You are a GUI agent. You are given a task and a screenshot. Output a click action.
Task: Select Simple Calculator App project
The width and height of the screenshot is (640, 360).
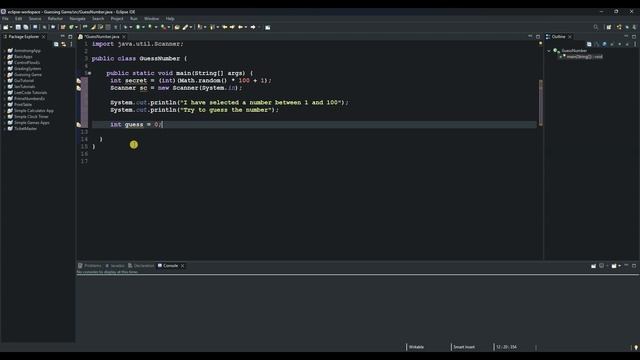(33, 111)
